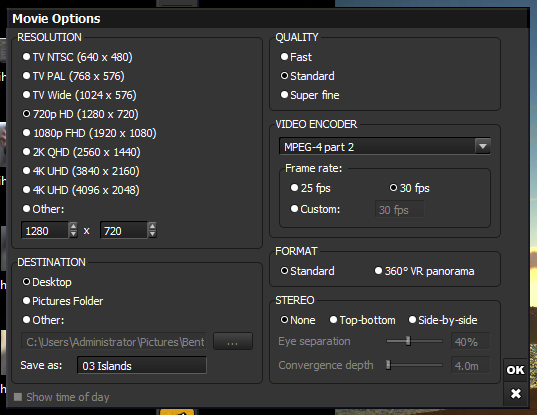Select Custom frame rate option

tap(315, 209)
